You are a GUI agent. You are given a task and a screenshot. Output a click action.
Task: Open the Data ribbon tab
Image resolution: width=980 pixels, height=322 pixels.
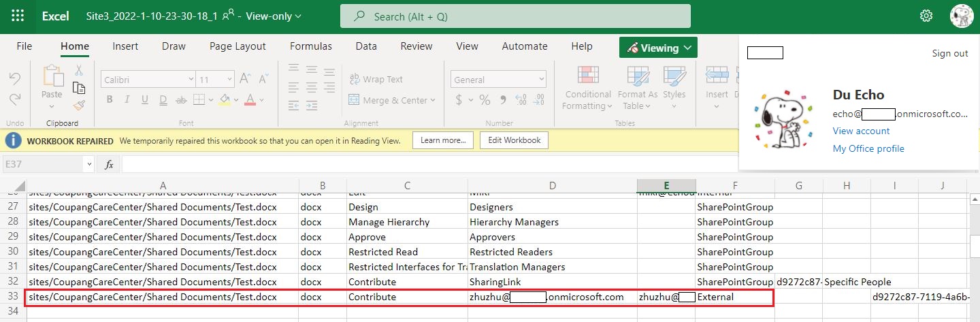pyautogui.click(x=366, y=46)
